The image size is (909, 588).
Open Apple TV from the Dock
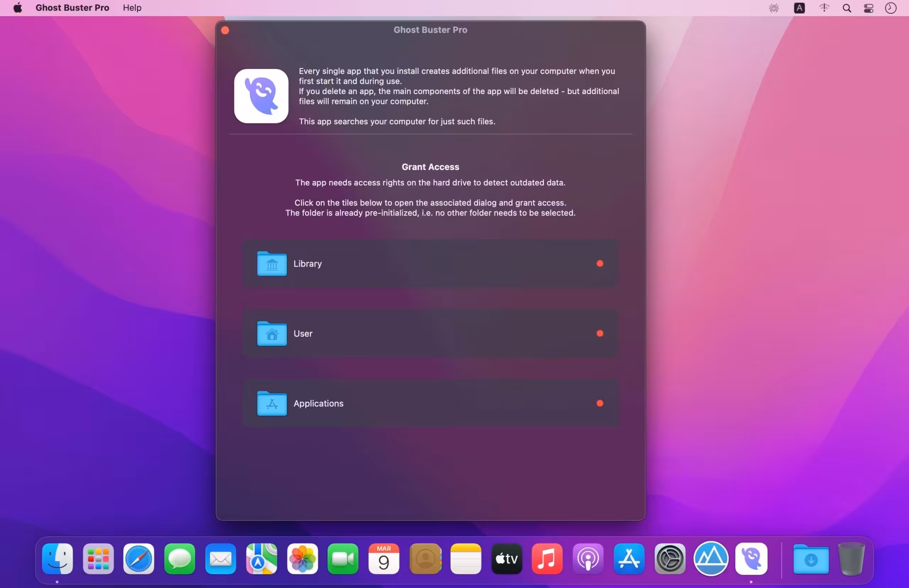[507, 559]
